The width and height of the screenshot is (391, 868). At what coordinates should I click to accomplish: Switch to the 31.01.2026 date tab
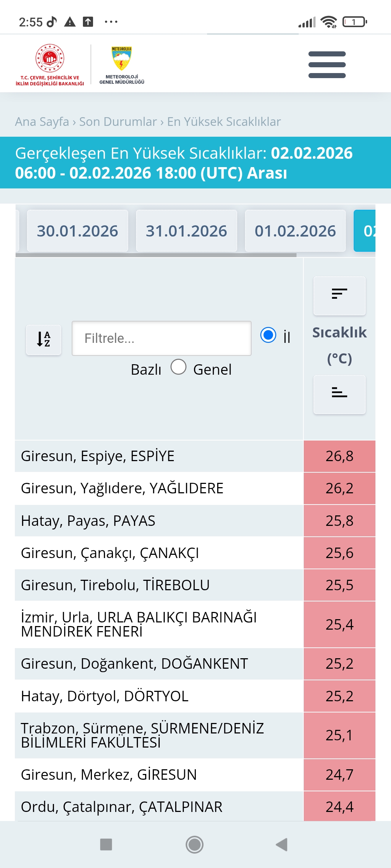[x=186, y=231]
